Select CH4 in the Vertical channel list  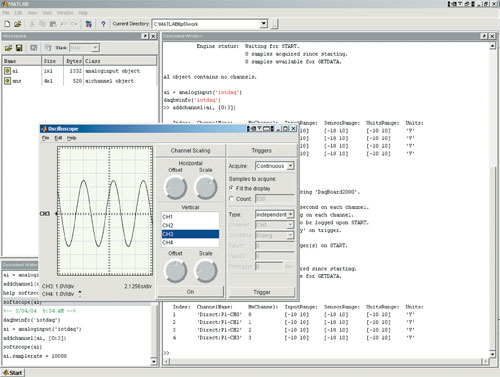click(x=190, y=242)
